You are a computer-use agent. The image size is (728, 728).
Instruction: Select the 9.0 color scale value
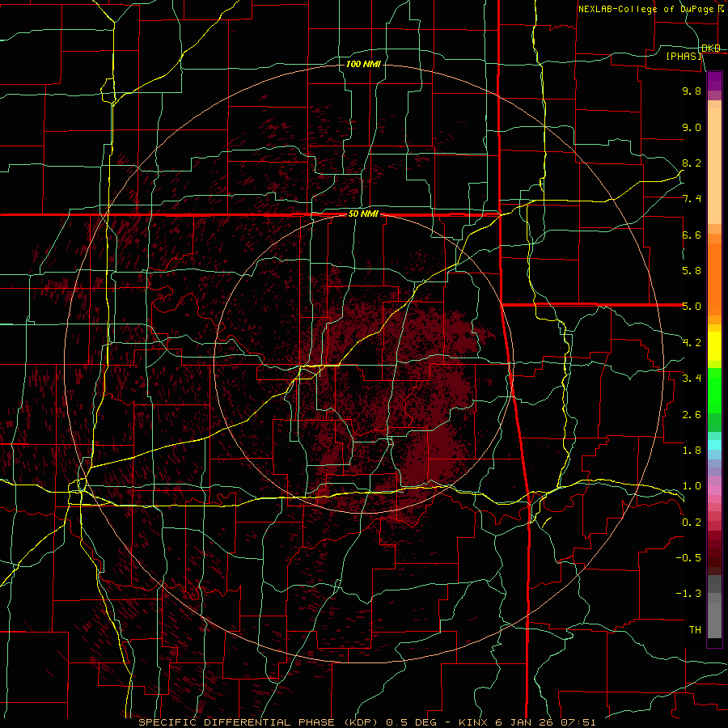[x=692, y=127]
